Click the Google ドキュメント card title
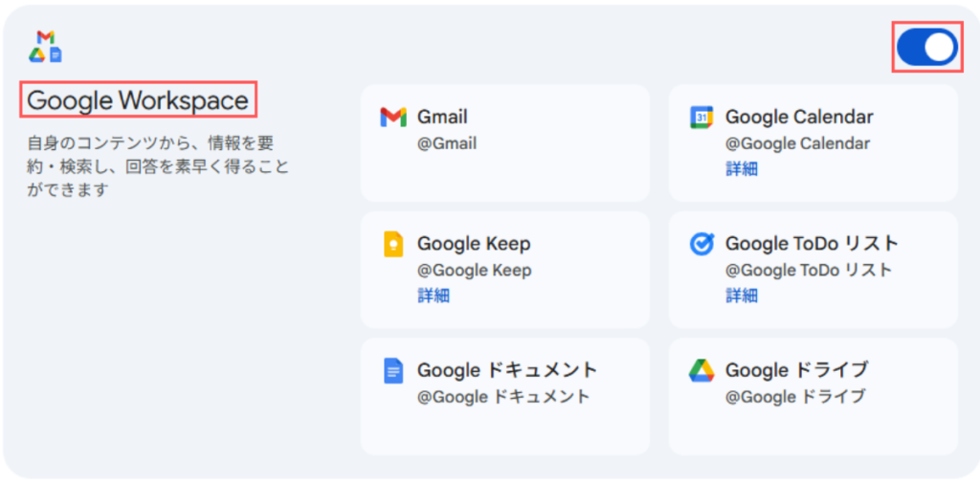Screen dimensions: 980x481 pyautogui.click(x=507, y=371)
